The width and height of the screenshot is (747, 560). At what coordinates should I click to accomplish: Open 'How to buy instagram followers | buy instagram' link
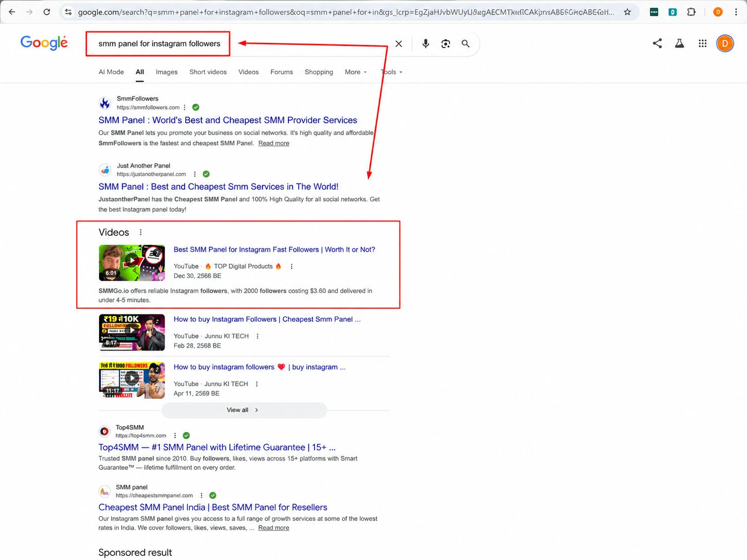[x=259, y=367]
